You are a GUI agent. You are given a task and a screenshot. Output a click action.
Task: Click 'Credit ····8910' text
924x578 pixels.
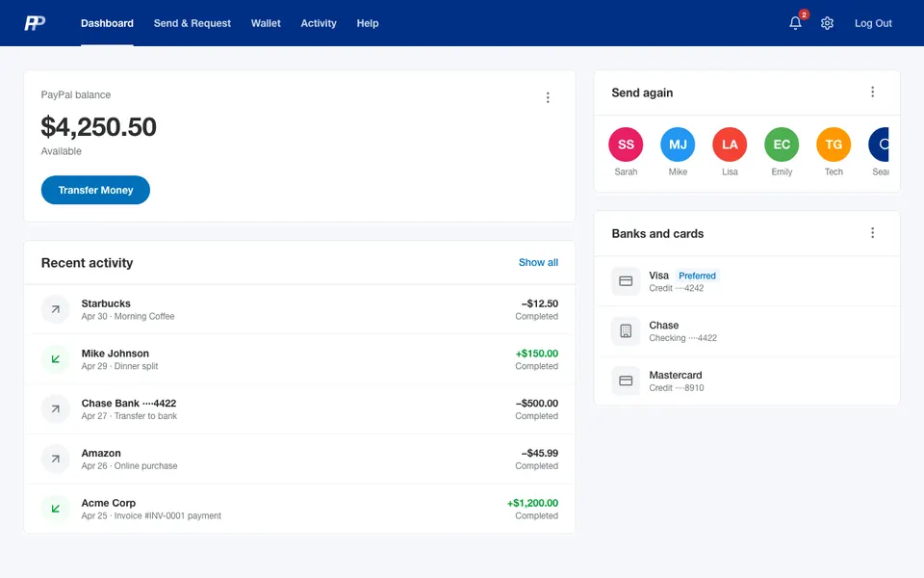[677, 387]
